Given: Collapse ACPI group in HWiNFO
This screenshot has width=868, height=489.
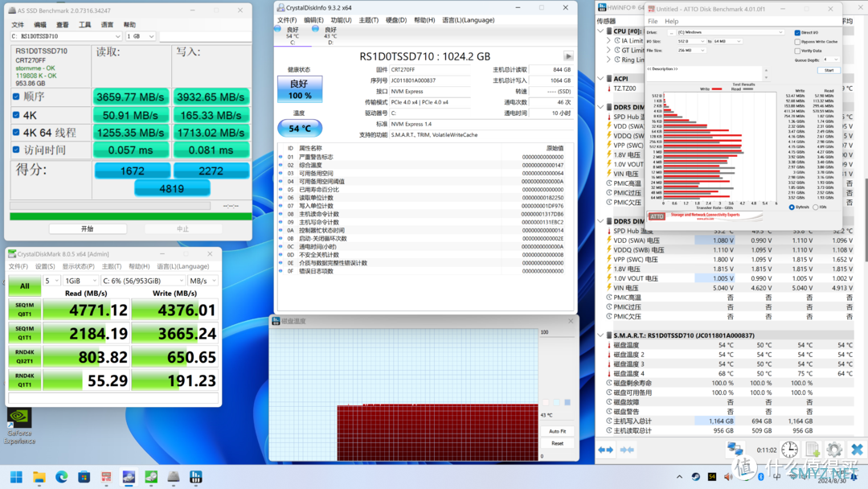Looking at the screenshot, I should (x=600, y=79).
